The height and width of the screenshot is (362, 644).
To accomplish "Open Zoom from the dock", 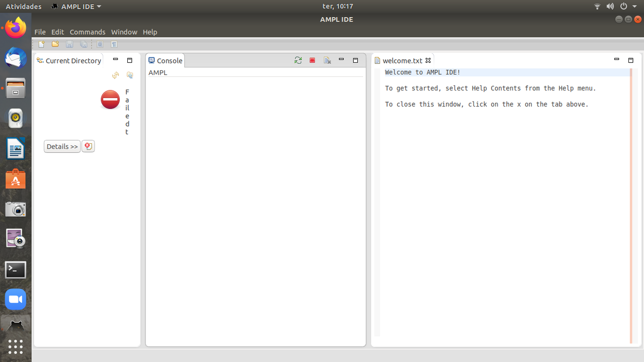I will pyautogui.click(x=16, y=300).
